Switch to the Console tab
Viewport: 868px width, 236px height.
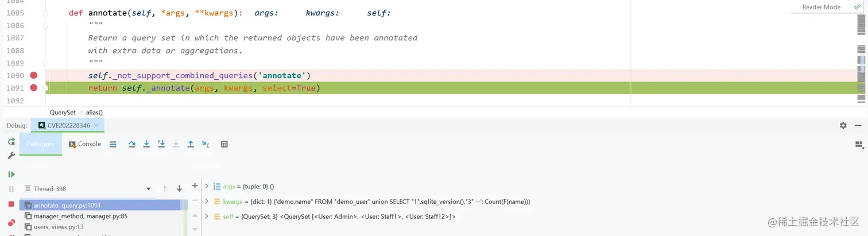click(84, 144)
